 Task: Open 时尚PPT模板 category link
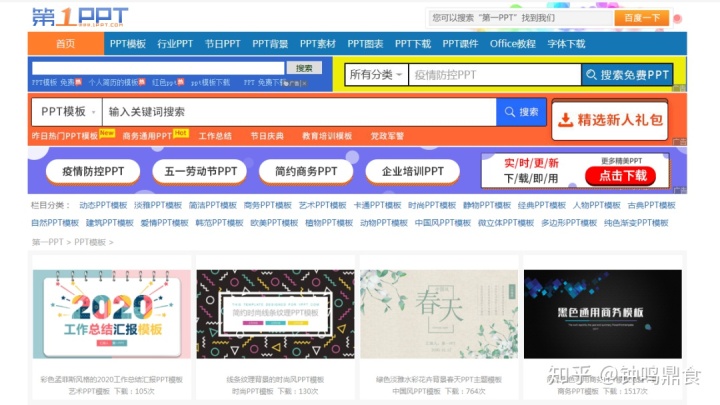pos(432,205)
